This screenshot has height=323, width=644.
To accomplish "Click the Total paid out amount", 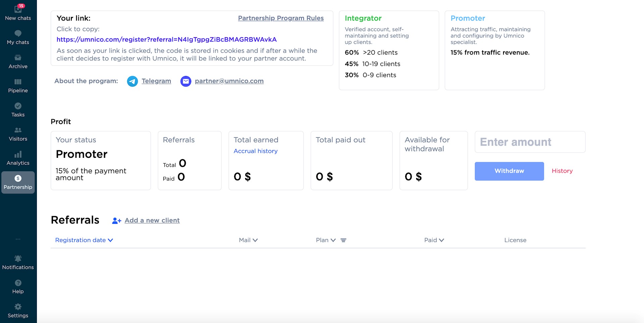I will pos(324,177).
